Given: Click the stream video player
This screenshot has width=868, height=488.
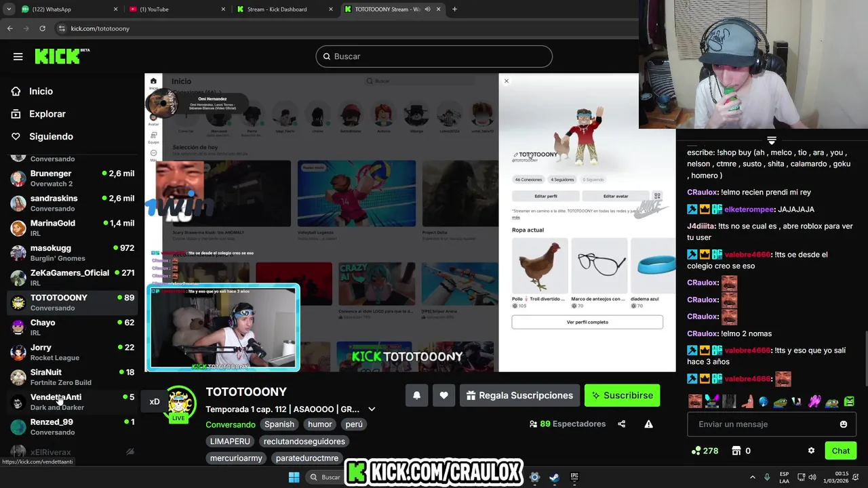Looking at the screenshot, I should (410, 223).
